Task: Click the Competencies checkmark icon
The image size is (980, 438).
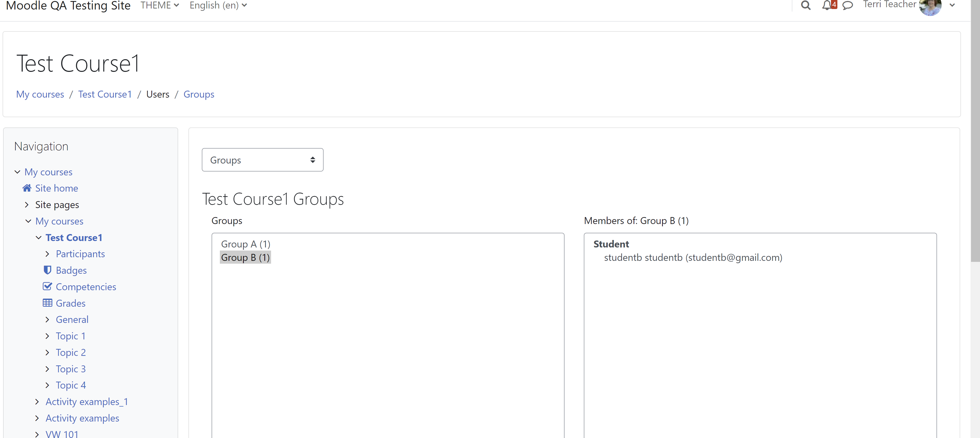Action: [47, 286]
